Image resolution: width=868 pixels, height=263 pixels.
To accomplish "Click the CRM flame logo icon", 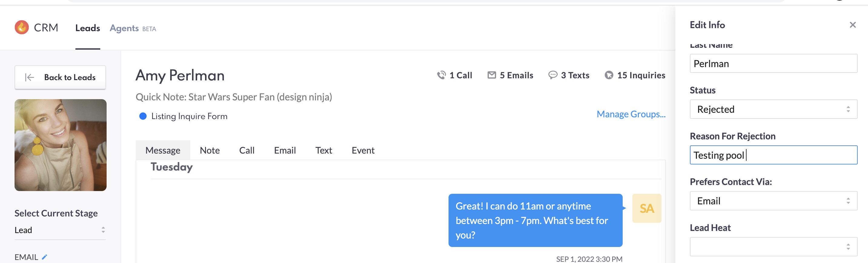I will point(22,28).
